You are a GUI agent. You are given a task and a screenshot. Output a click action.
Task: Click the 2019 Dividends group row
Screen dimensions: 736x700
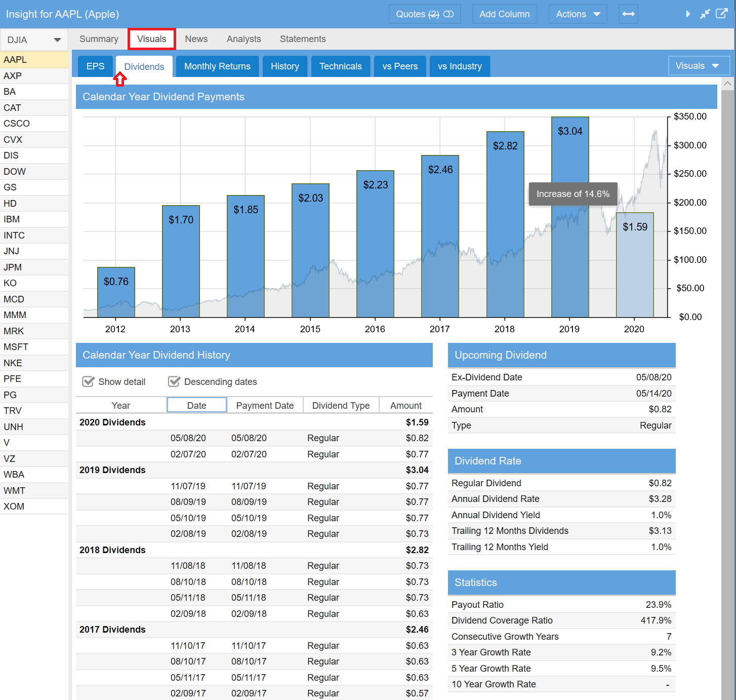click(x=254, y=470)
